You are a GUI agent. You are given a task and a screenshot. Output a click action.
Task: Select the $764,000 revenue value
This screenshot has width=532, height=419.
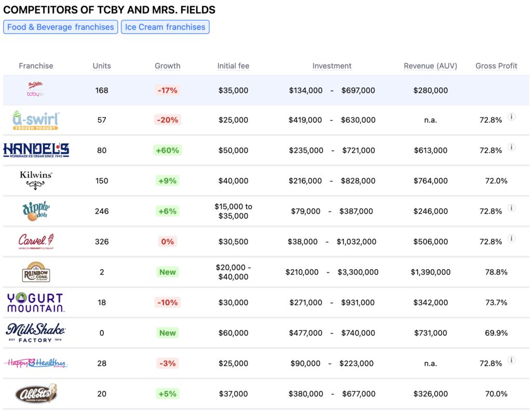[x=431, y=180]
